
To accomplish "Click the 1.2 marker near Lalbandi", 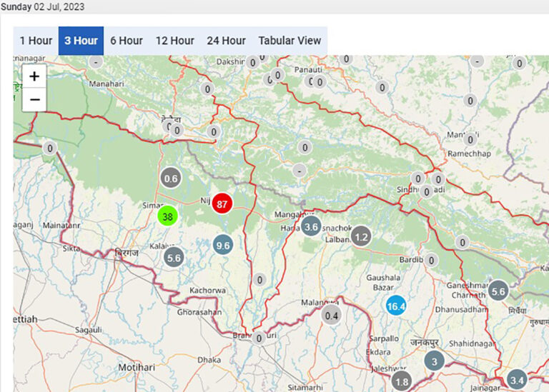I will (x=362, y=236).
